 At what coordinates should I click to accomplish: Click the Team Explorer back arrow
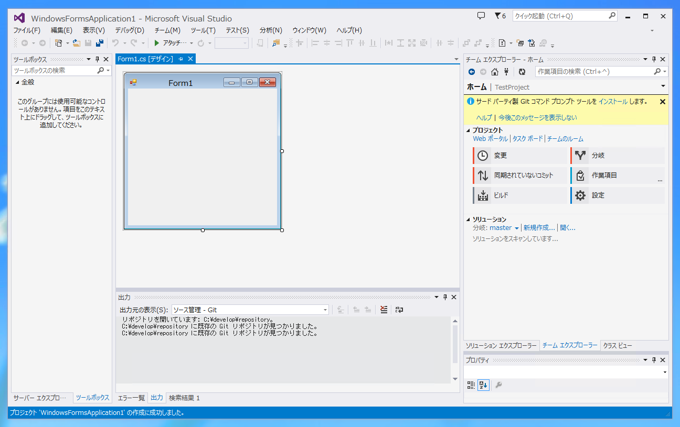point(471,72)
